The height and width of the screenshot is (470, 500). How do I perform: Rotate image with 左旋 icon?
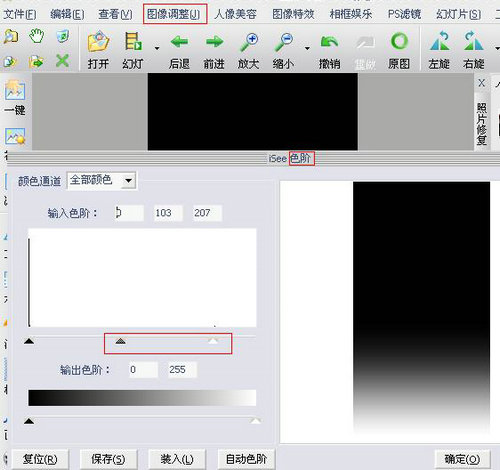(440, 41)
